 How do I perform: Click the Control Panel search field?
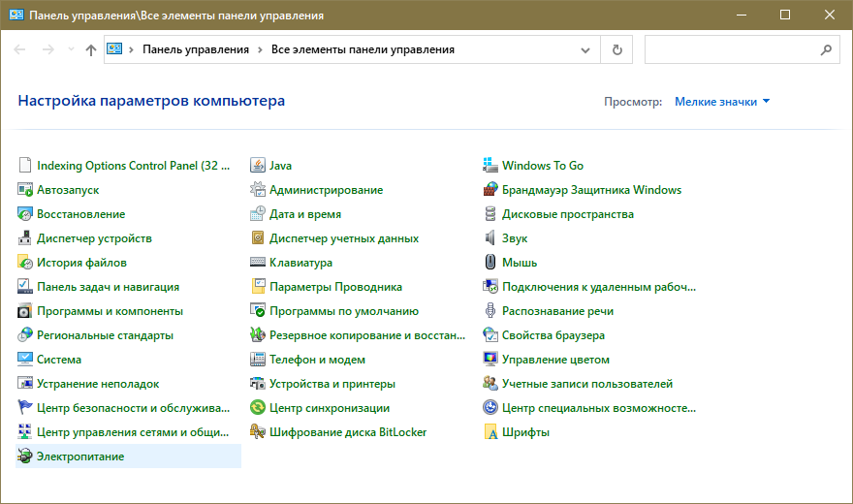[x=732, y=49]
